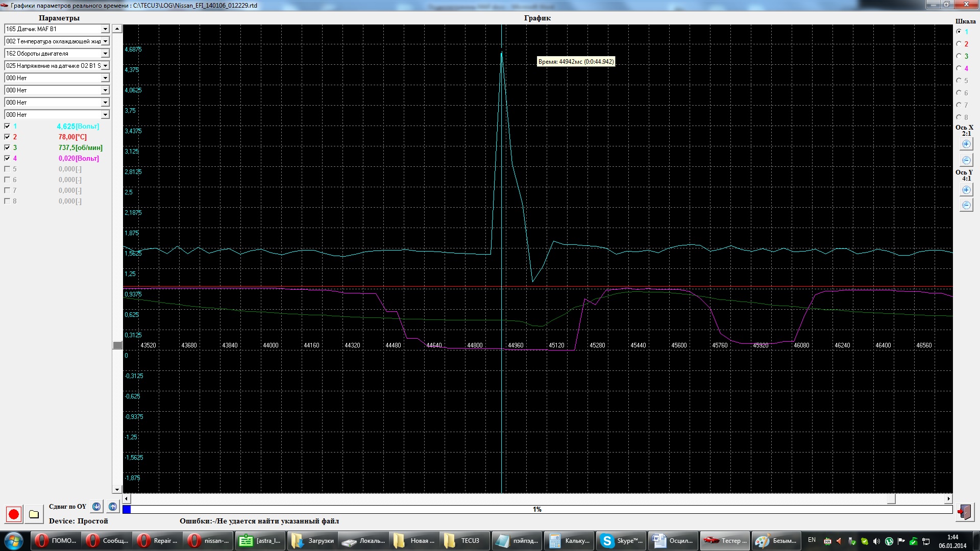Open the Word document Осцил... in taskbar
The width and height of the screenshot is (980, 551).
(673, 541)
